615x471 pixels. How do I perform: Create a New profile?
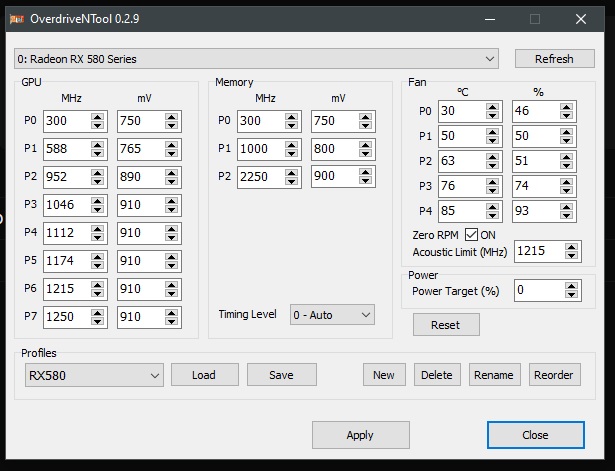[383, 375]
